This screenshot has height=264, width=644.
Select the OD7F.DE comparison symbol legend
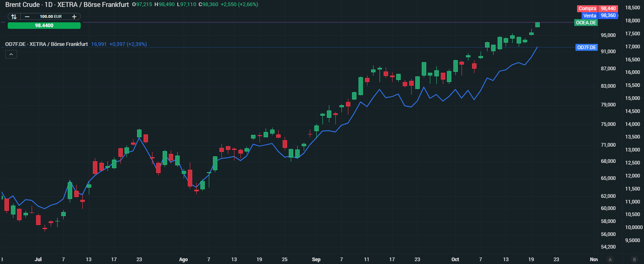47,44
